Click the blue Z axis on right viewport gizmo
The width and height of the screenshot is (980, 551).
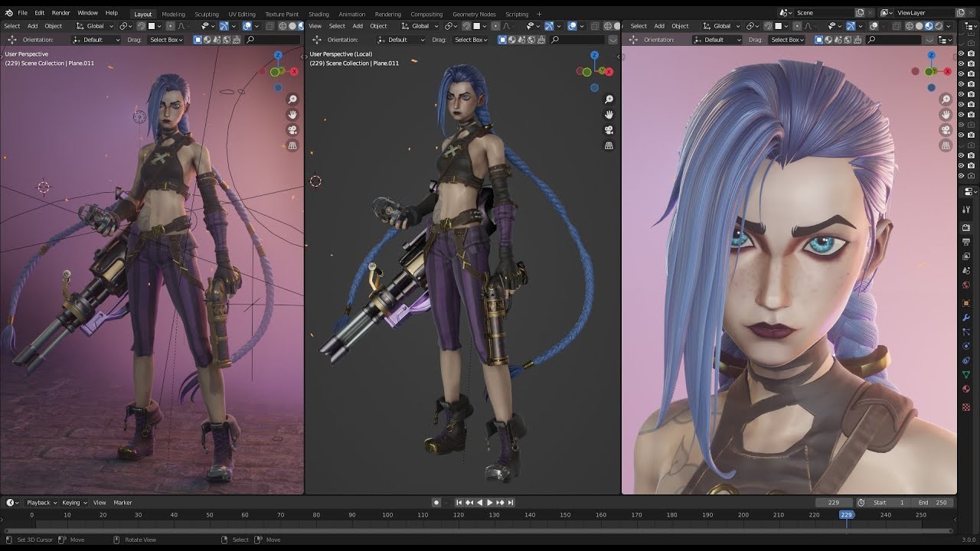pos(932,56)
